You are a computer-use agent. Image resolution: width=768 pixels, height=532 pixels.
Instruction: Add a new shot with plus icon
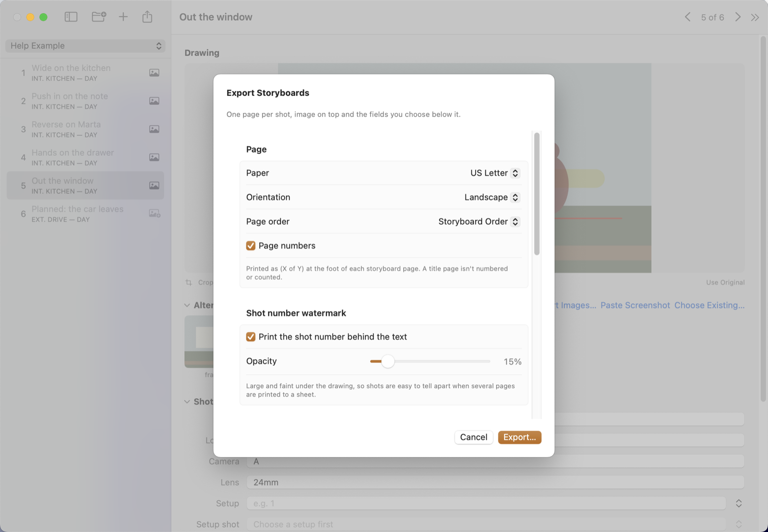tap(123, 17)
